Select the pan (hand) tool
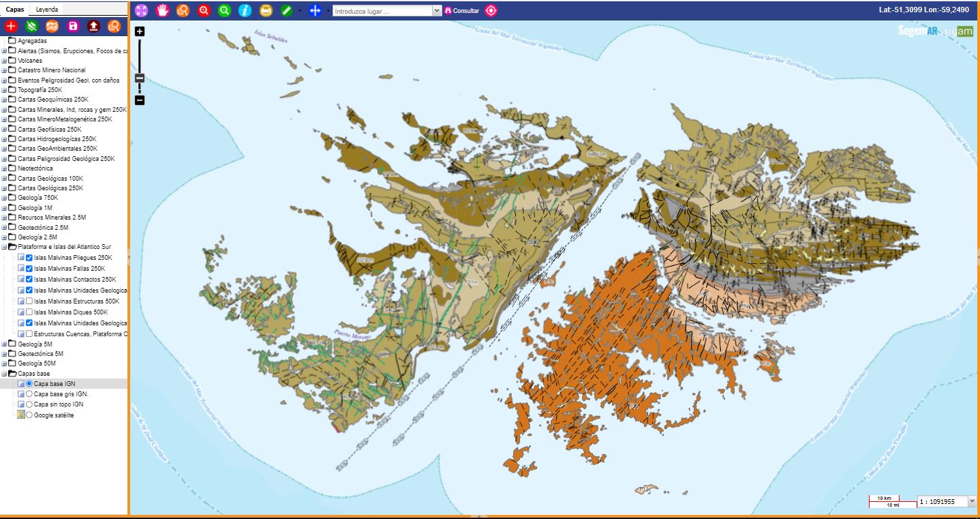Image resolution: width=980 pixels, height=519 pixels. (162, 10)
